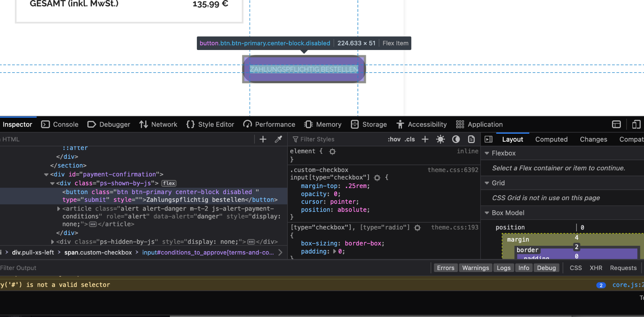
Task: Open the theme.css:6392 source link
Action: [452, 170]
